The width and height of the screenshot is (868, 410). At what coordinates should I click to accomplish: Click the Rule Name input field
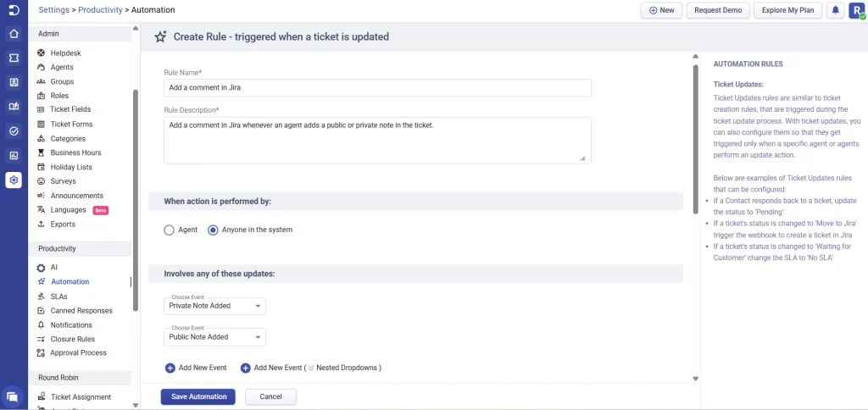(376, 88)
